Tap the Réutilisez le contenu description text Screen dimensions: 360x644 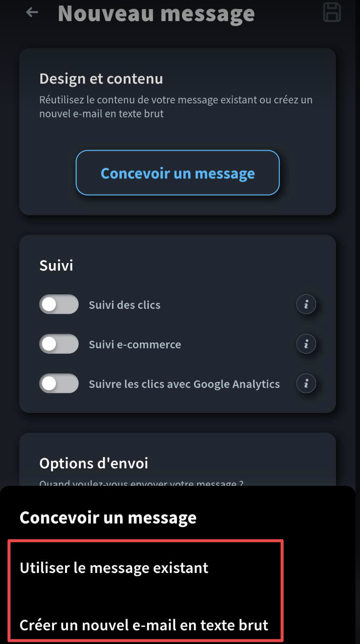click(176, 106)
